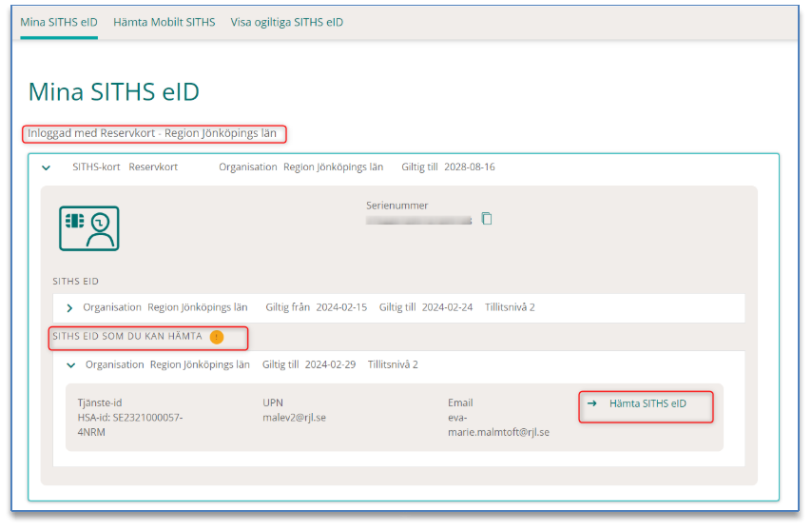Open the Visa ogiltiga SITHS eID tab
The width and height of the screenshot is (812, 530).
(286, 22)
